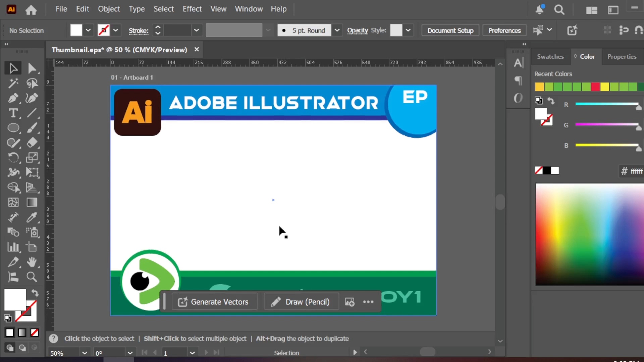The width and height of the screenshot is (644, 362).
Task: Select the Gradient tool
Action: (32, 202)
